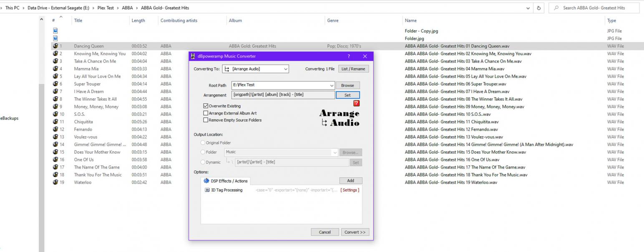Viewport: 644px width, 252px height.
Task: Click the red help icon below Set
Action: [x=356, y=103]
